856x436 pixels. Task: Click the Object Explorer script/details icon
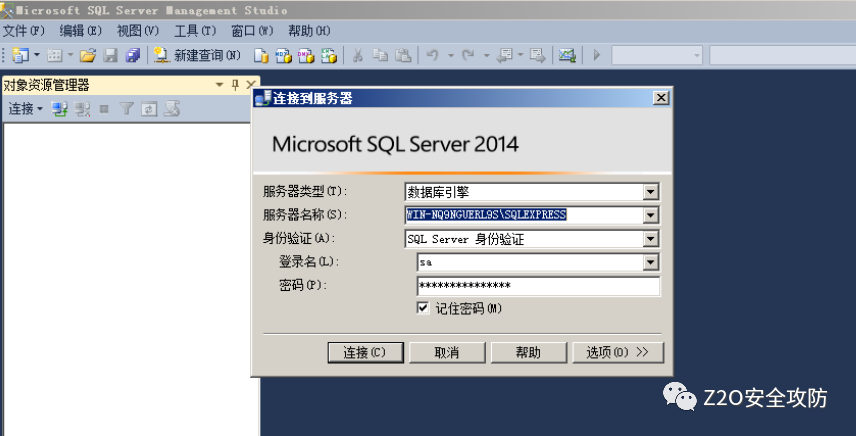coord(173,109)
